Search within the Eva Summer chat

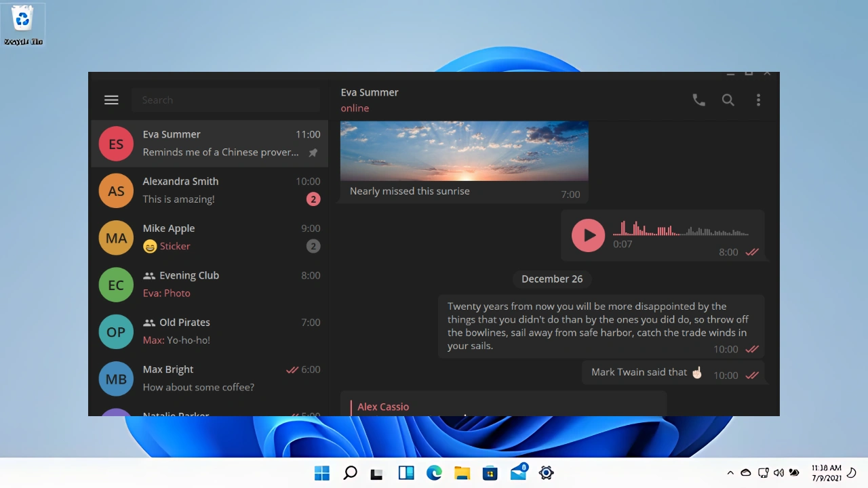point(728,100)
